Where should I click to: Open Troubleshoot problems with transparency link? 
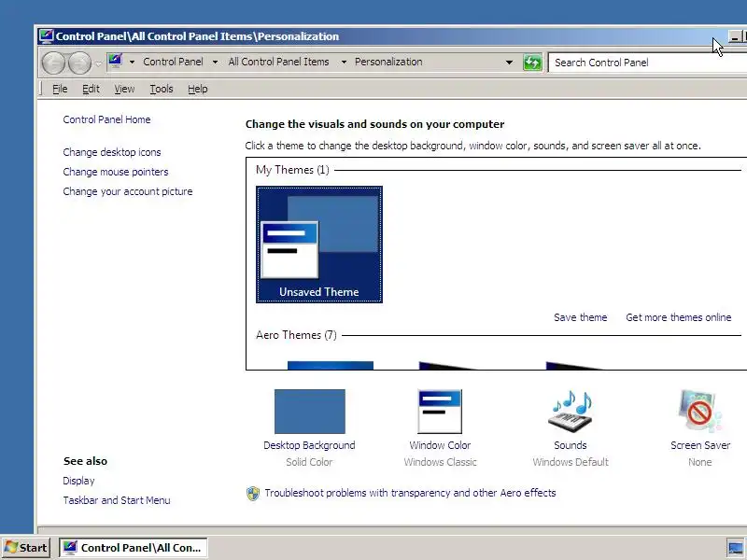tap(410, 493)
